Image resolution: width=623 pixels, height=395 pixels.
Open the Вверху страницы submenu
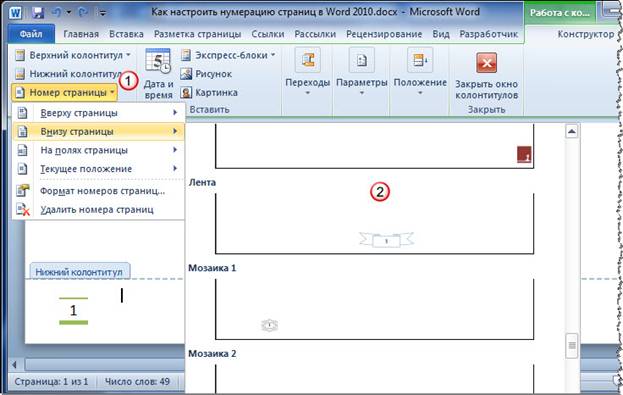pyautogui.click(x=98, y=113)
